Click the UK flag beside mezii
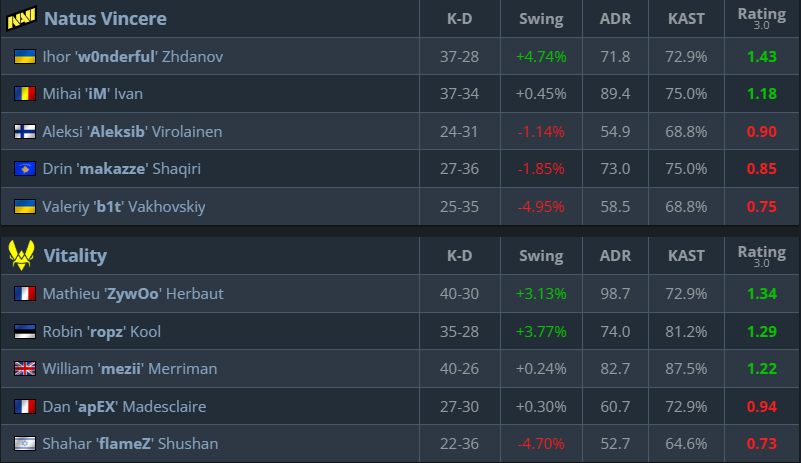The height and width of the screenshot is (463, 801). (25, 368)
